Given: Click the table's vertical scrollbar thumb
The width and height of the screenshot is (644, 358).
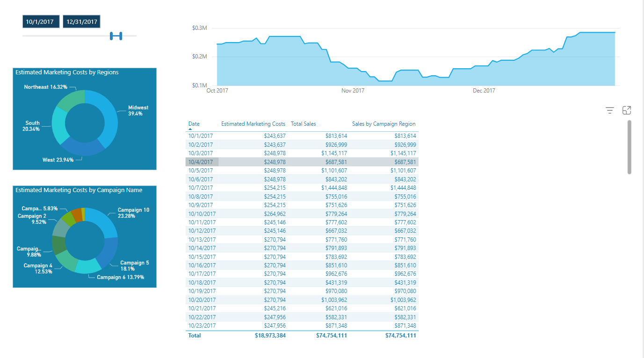Looking at the screenshot, I should click(x=629, y=147).
